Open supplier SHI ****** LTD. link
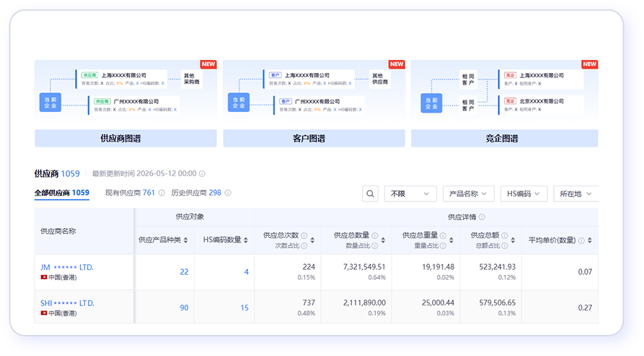This screenshot has height=356, width=644. point(67,303)
